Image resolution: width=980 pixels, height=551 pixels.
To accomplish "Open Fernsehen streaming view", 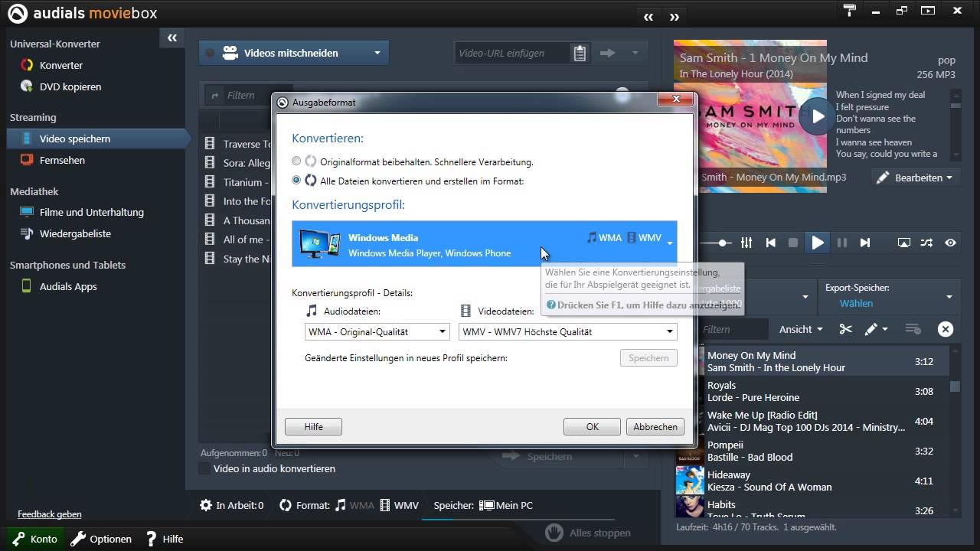I will 62,160.
